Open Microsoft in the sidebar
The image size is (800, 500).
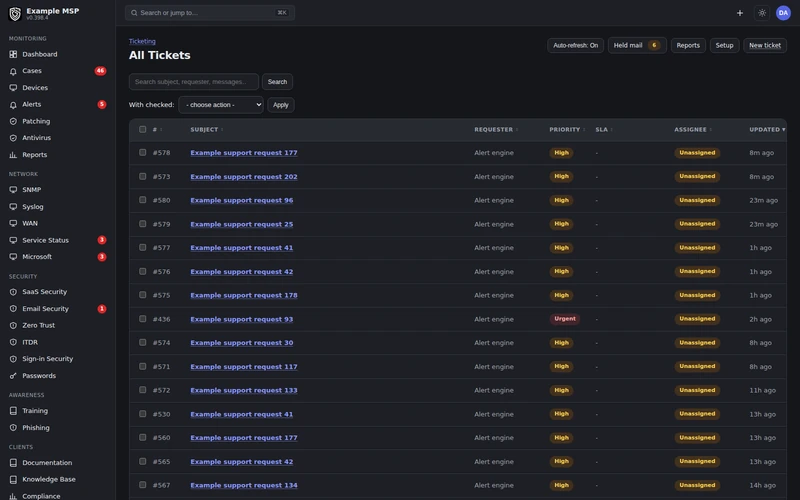point(58,257)
